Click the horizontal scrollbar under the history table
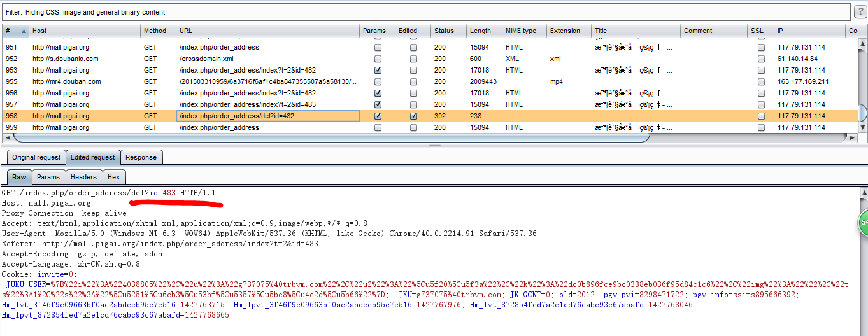This screenshot has width=868, height=336. [331, 137]
